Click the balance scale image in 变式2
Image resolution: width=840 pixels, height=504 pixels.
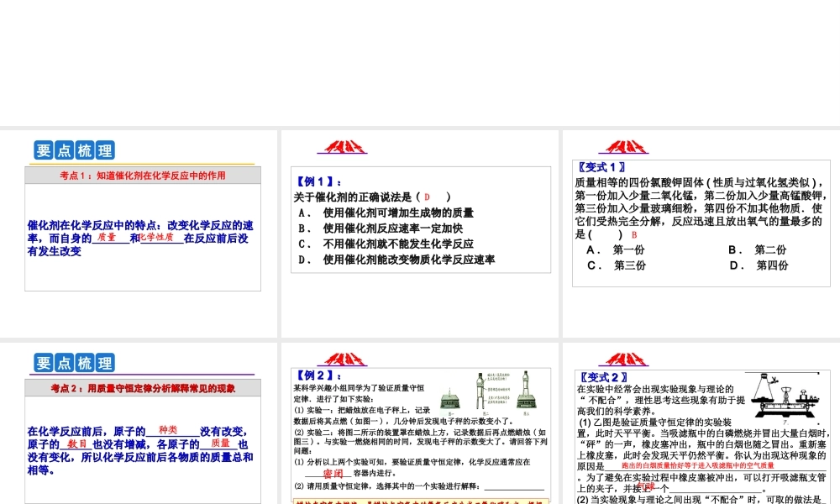785,396
